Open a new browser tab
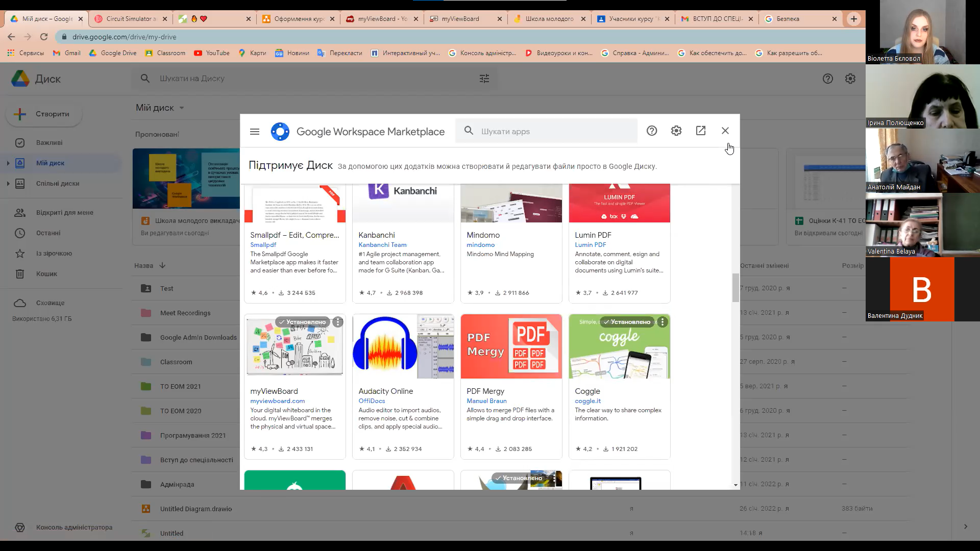 (x=853, y=19)
